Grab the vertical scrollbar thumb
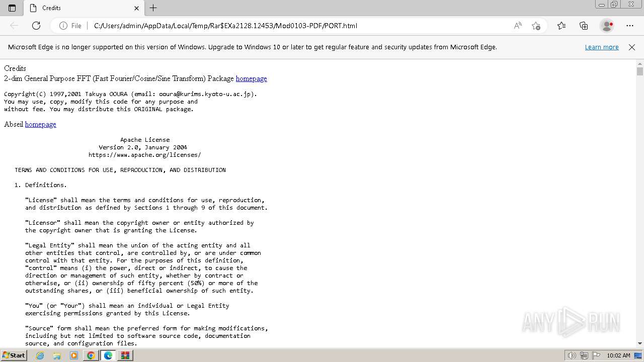This screenshot has width=644, height=362. point(640,71)
